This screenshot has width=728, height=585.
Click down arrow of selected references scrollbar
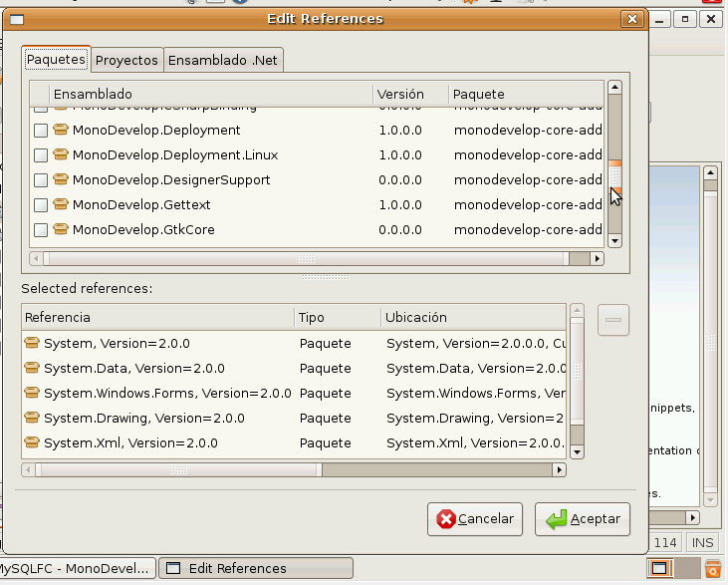[x=577, y=451]
